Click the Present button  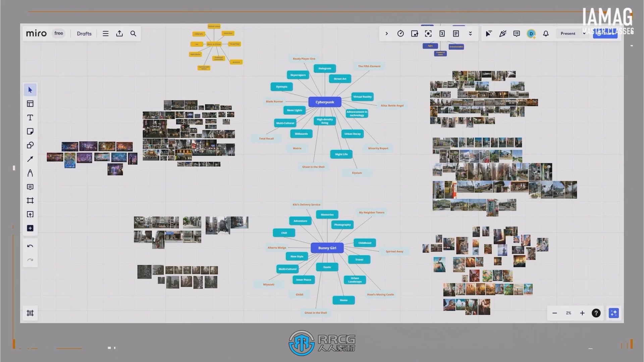click(x=568, y=34)
